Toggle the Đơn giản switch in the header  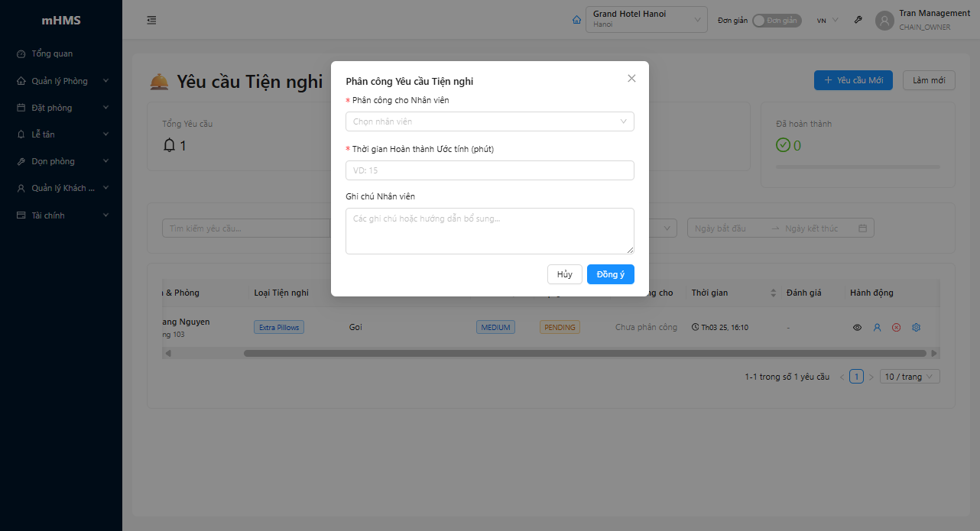coord(777,20)
